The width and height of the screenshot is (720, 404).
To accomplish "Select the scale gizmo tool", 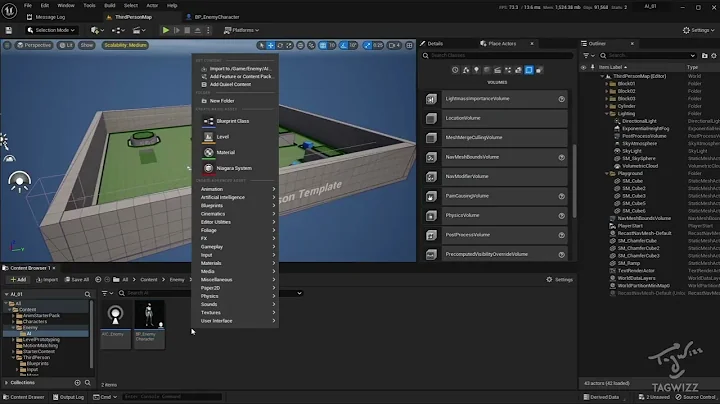I will pyautogui.click(x=289, y=45).
